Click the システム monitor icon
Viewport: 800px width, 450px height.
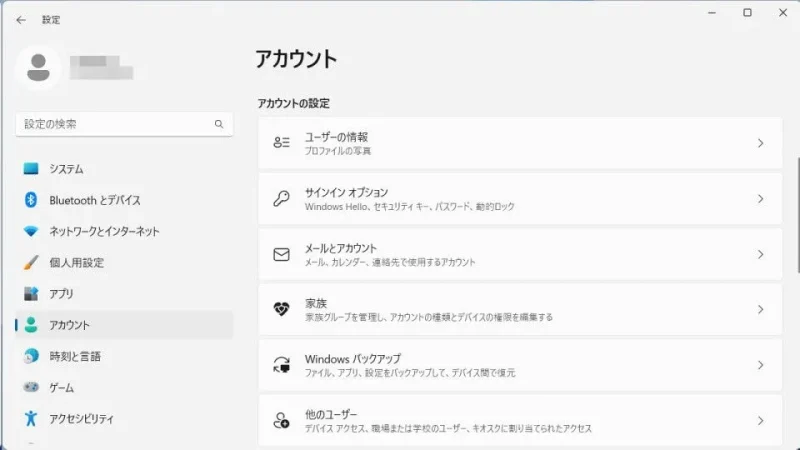click(31, 169)
